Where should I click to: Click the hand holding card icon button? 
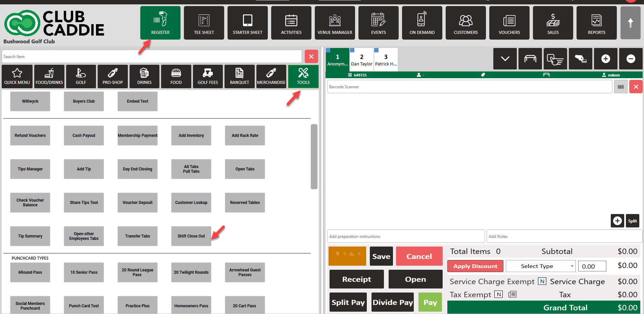tap(580, 59)
